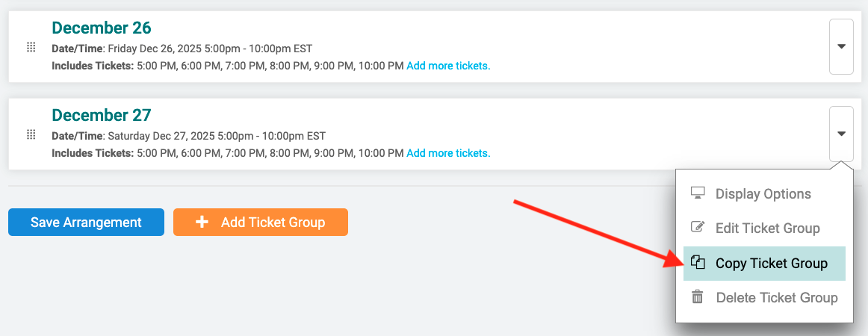Collapse the December 27 actions dropdown
This screenshot has width=868, height=336.
tap(841, 134)
